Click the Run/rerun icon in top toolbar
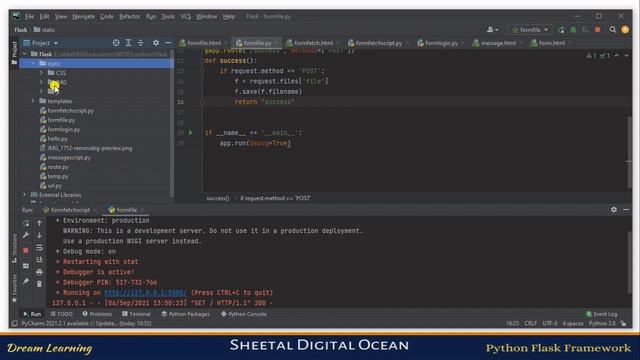640x360 pixels. [561, 30]
